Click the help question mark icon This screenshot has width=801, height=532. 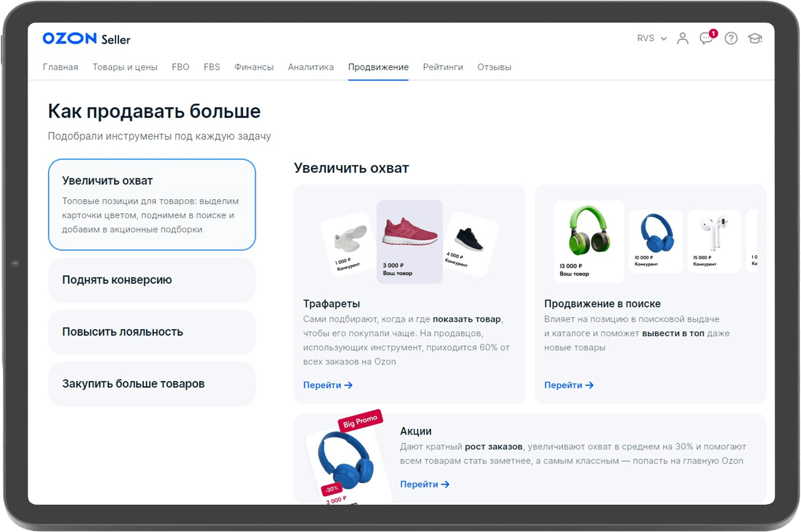pos(731,38)
